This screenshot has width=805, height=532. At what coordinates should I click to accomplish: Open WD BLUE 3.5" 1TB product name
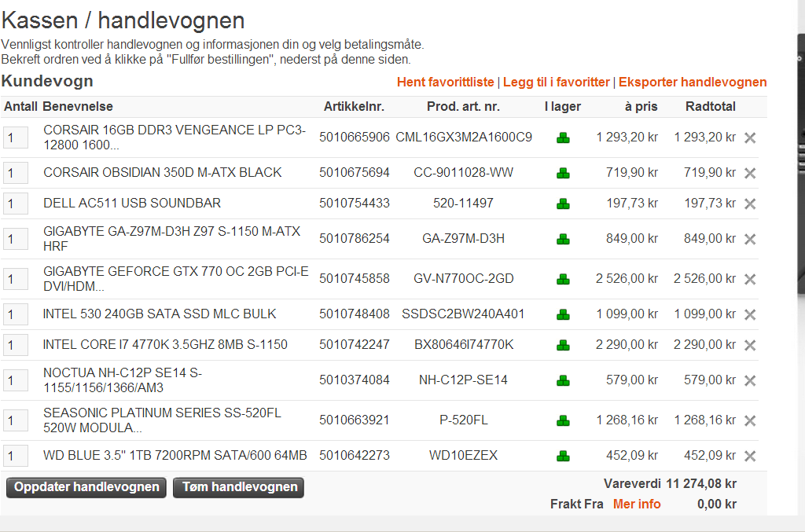pos(175,456)
